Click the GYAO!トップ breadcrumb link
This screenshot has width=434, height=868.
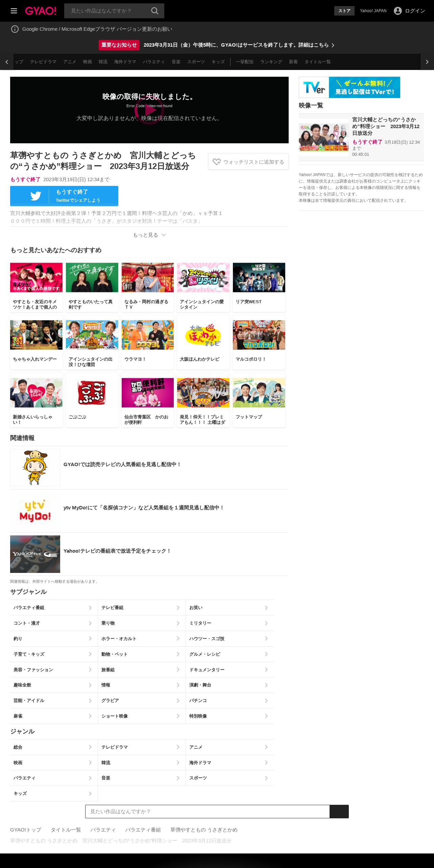[26, 830]
